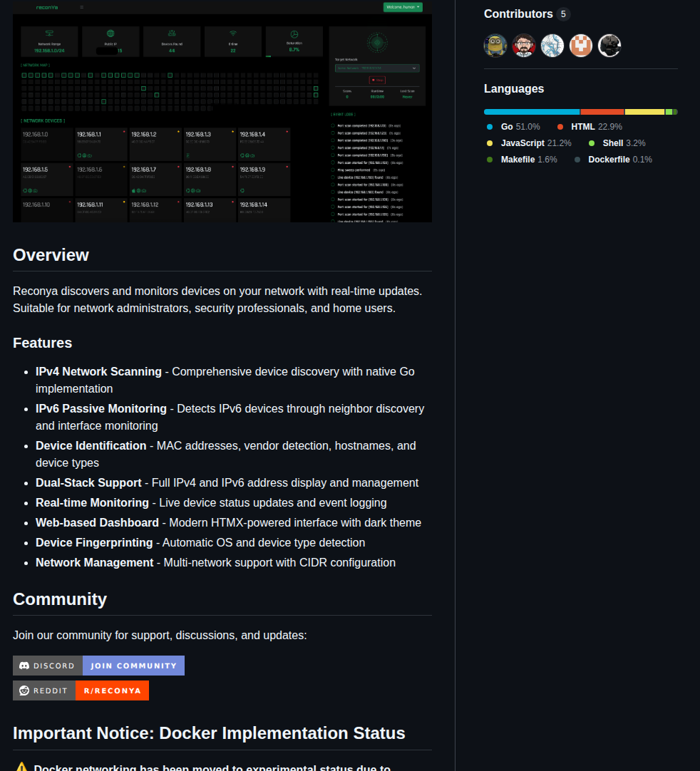Click the Discord Join Community badge
Image resolution: width=700 pixels, height=771 pixels.
coord(99,666)
